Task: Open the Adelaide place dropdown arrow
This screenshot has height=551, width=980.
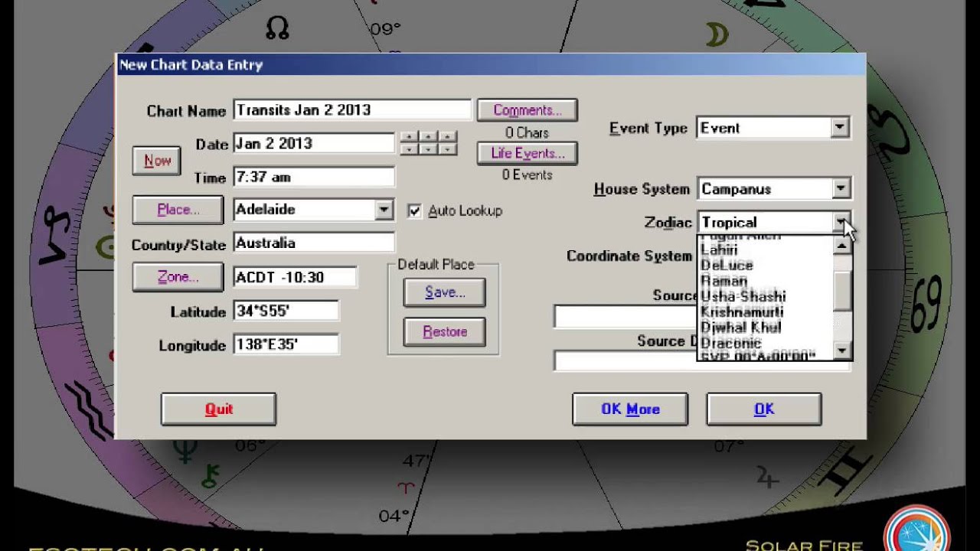Action: [384, 210]
